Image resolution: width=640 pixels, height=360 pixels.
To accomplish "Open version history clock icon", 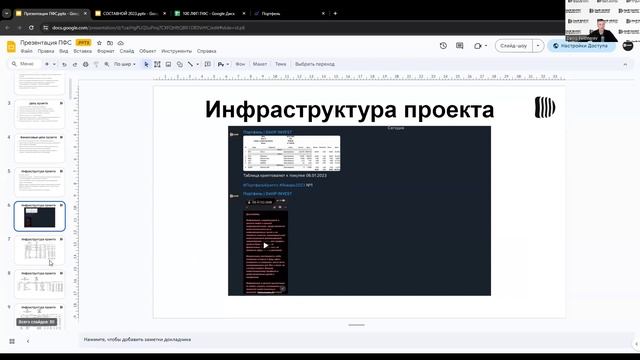I will pyautogui.click(x=443, y=46).
